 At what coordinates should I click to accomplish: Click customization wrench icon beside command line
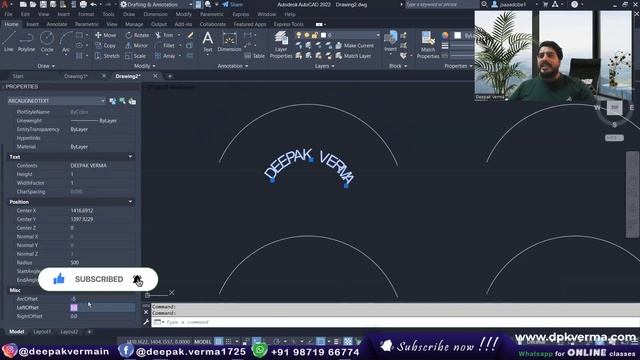pos(146,322)
